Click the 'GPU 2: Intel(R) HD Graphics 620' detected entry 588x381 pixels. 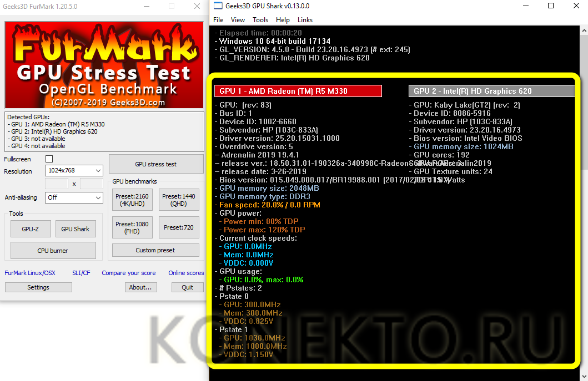(x=54, y=131)
